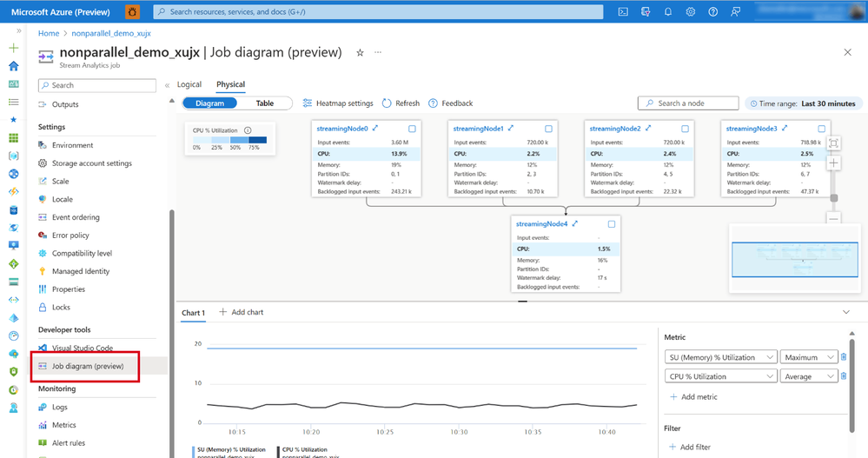Viewport: 868px width, 458px height.
Task: Switch view to Table toggle
Action: (x=265, y=103)
